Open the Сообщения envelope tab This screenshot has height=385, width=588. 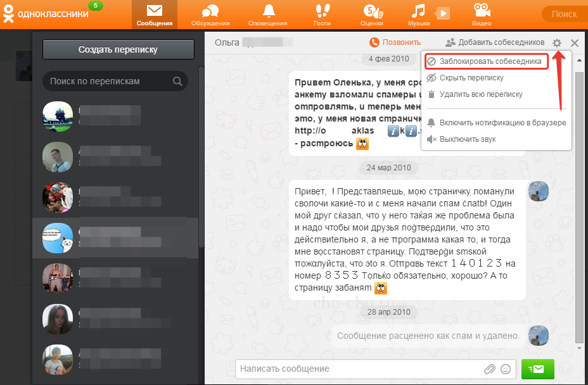click(x=154, y=15)
